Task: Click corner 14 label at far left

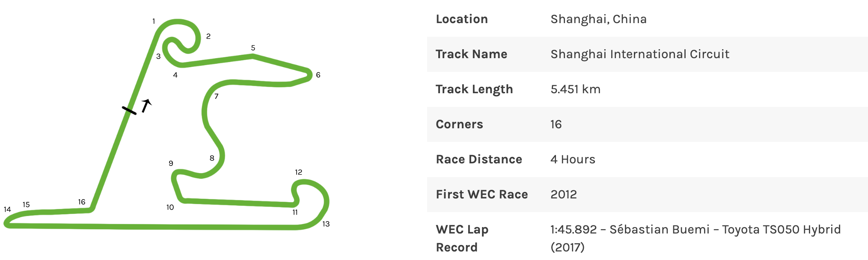Action: (x=7, y=210)
